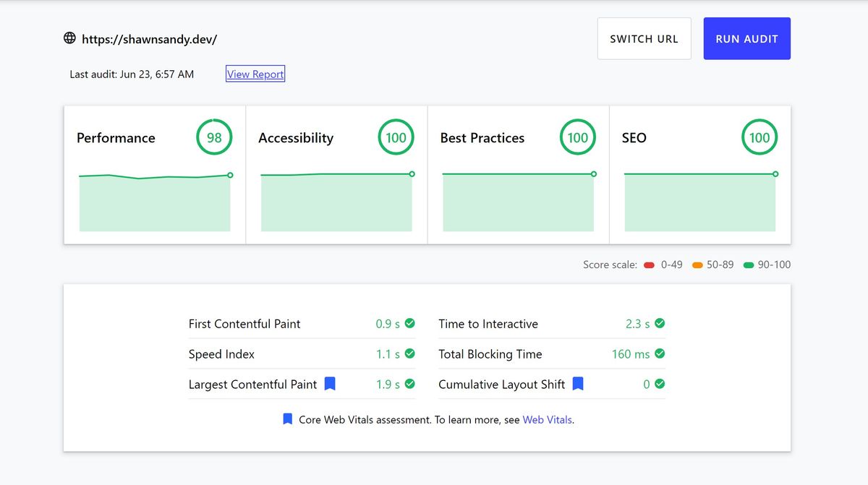Image resolution: width=868 pixels, height=485 pixels.
Task: Select the Best Practices history chart
Action: [519, 202]
